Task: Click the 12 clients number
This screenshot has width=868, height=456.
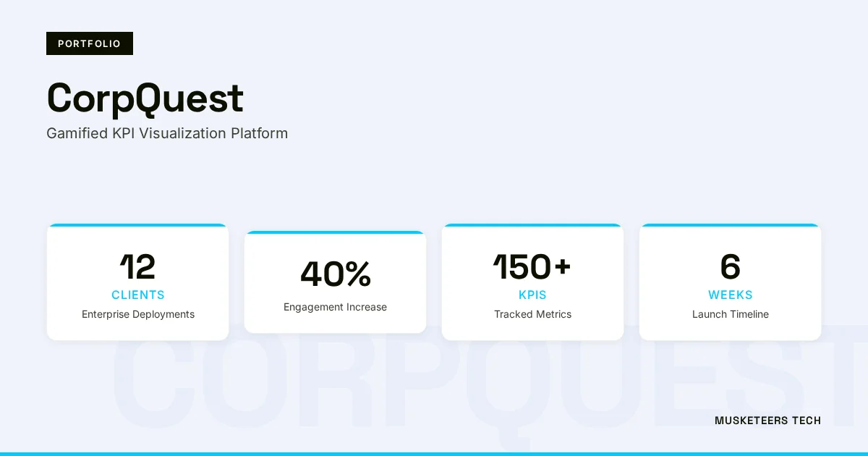Action: point(137,267)
